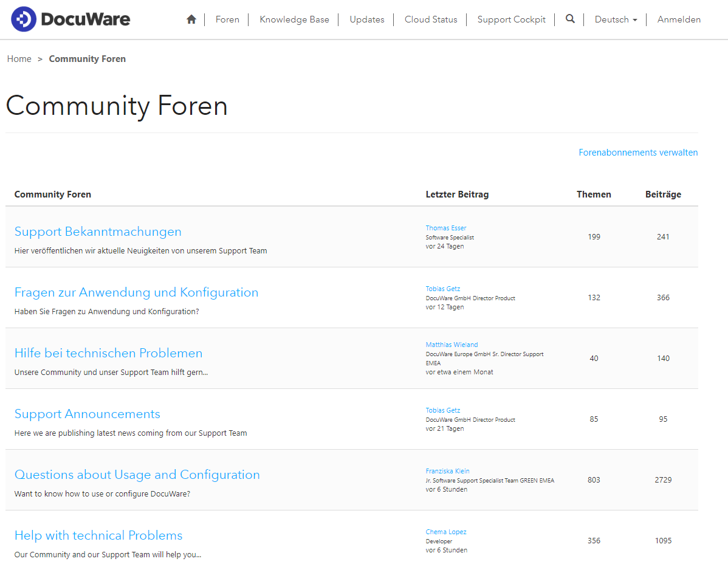
Task: Check the Cloud Status page
Action: point(431,19)
